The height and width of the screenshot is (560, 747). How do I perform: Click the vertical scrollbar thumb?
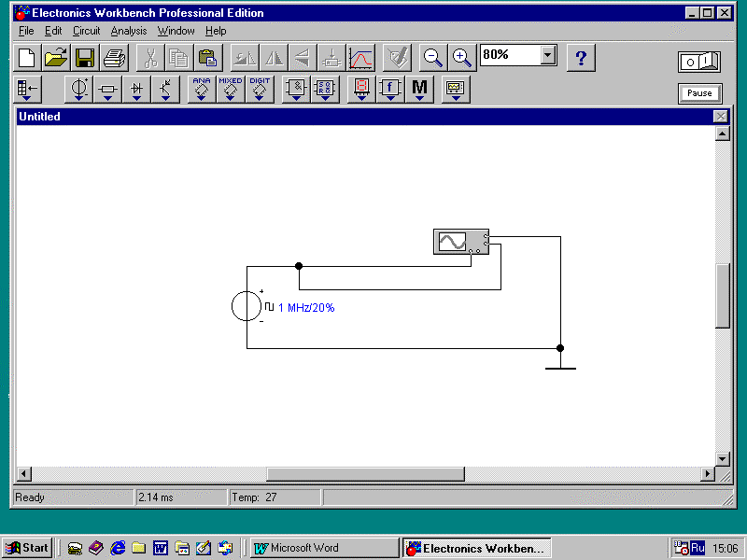coord(722,296)
